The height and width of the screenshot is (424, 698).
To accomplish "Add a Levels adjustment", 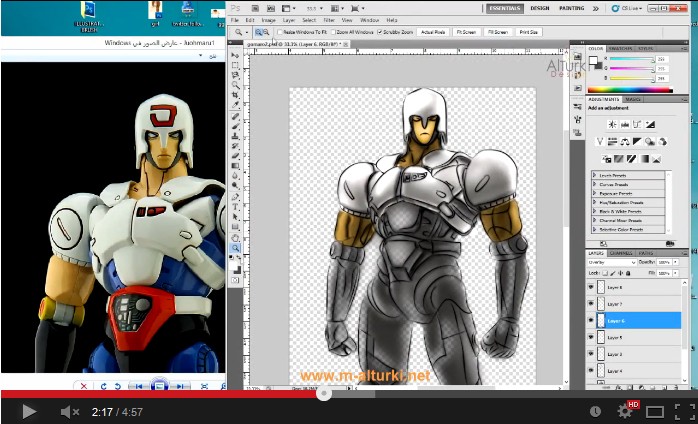I will pyautogui.click(x=625, y=125).
